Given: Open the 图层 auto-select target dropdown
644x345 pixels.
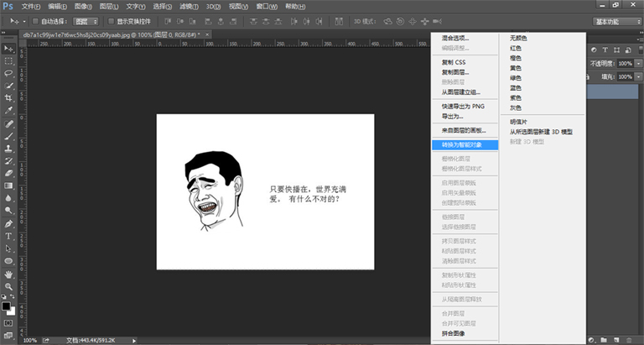Looking at the screenshot, I should (86, 21).
